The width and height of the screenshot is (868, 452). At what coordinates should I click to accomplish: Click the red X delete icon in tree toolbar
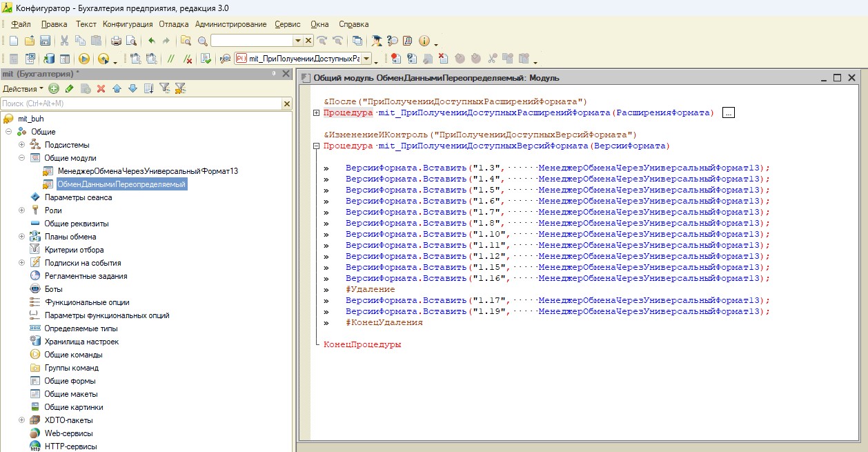point(101,88)
